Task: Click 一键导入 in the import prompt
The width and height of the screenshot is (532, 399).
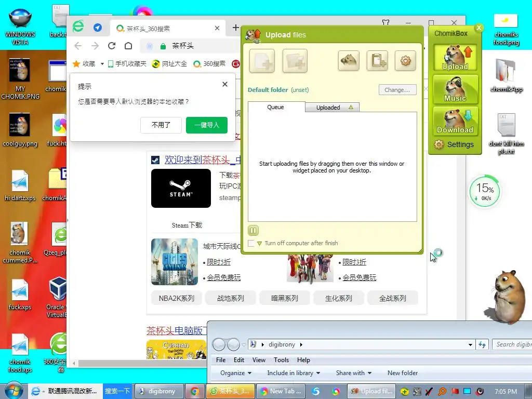Action: pyautogui.click(x=207, y=125)
